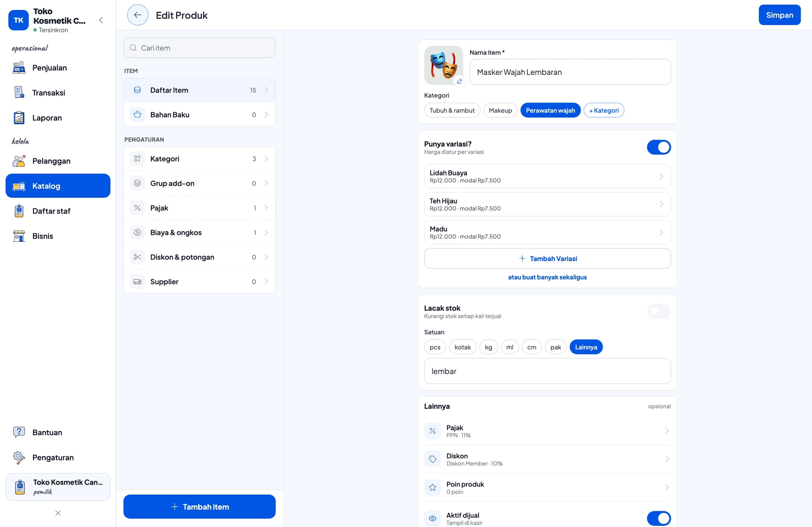Click the Grup add-on layers icon
This screenshot has height=527, width=812.
point(137,184)
